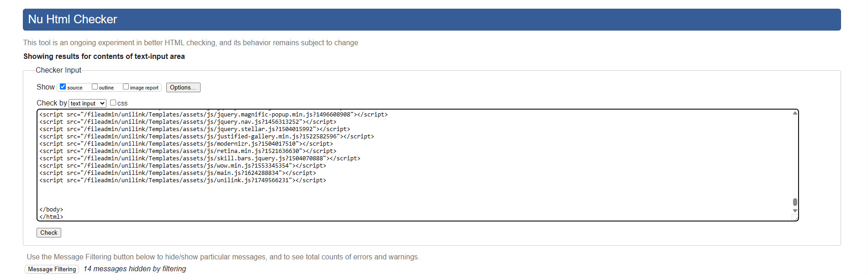Click the skill.bars.jquery.js script line
868x274 pixels.
(x=200, y=158)
